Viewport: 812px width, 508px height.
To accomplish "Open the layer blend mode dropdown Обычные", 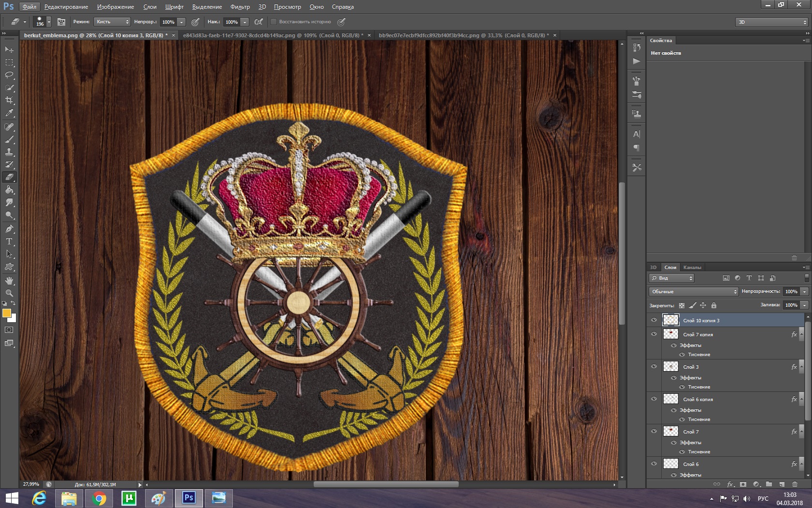I will pyautogui.click(x=693, y=291).
